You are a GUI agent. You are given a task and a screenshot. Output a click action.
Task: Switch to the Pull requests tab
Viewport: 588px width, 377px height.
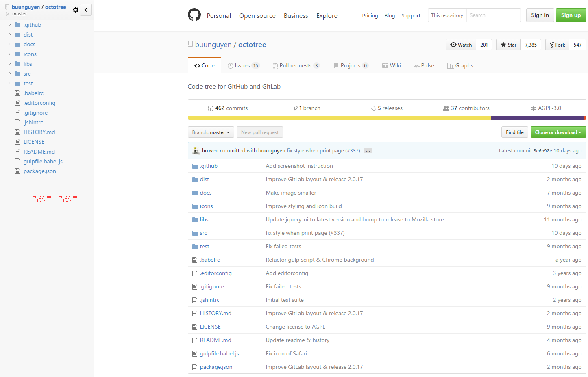296,66
